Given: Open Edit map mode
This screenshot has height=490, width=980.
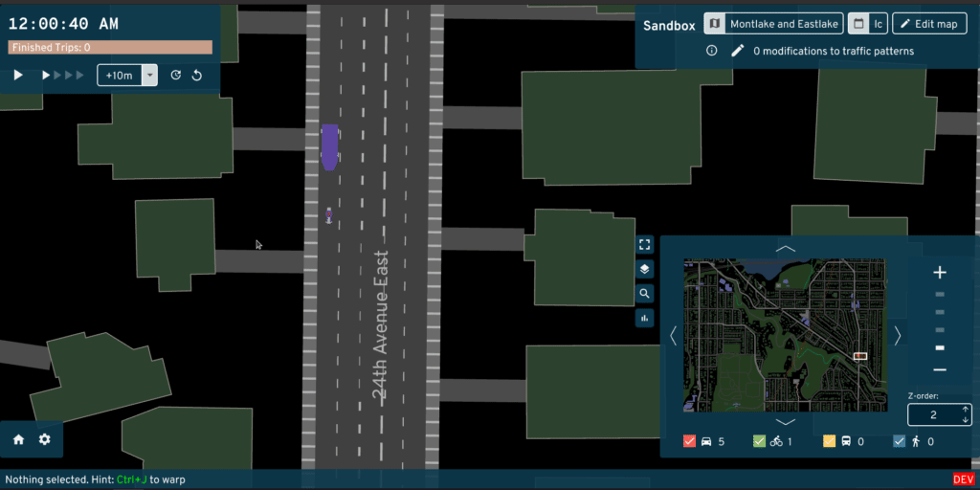Looking at the screenshot, I should tap(929, 24).
